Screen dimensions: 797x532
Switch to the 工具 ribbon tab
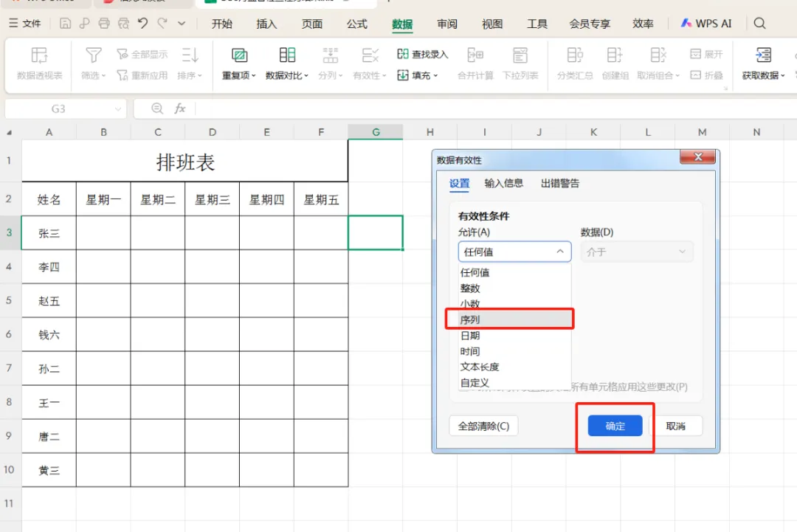(536, 24)
